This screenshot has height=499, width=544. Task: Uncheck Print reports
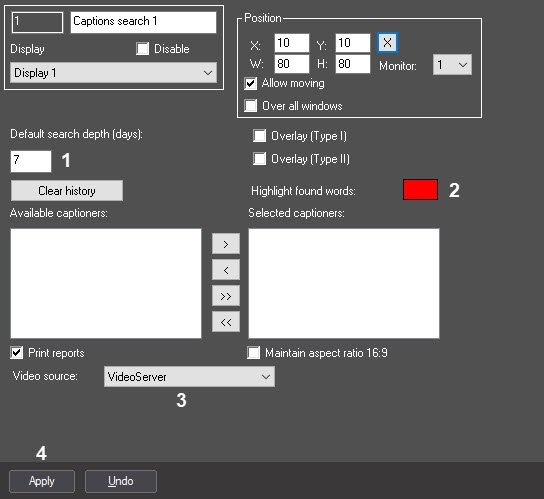tap(17, 353)
